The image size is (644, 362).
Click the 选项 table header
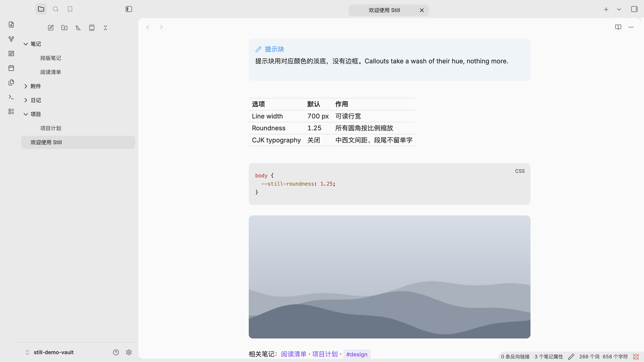coord(277,104)
